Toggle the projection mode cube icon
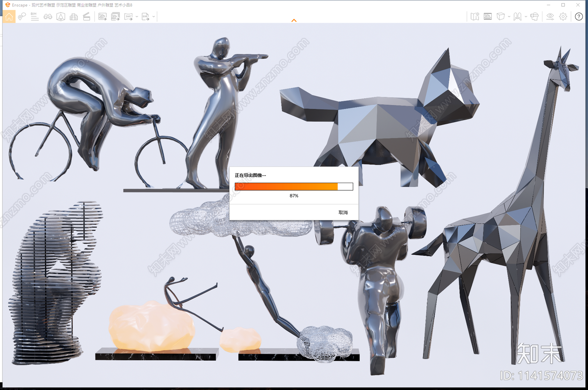Viewport: 588px width, 390px height. [501, 17]
